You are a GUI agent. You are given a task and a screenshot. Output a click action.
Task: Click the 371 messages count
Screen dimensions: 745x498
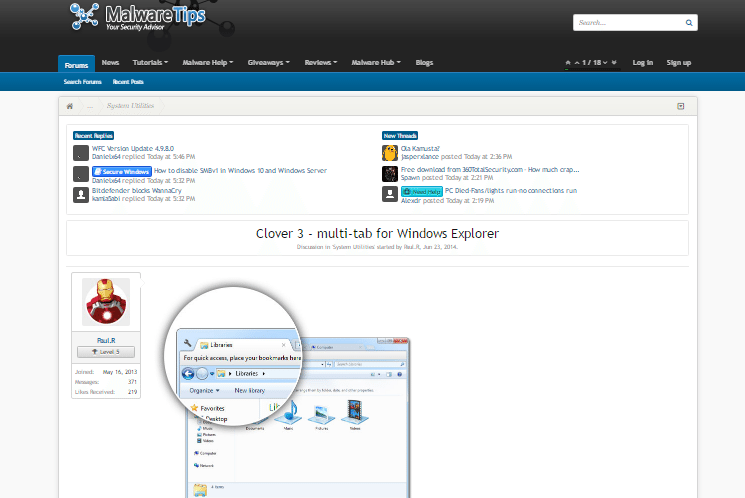(x=132, y=382)
